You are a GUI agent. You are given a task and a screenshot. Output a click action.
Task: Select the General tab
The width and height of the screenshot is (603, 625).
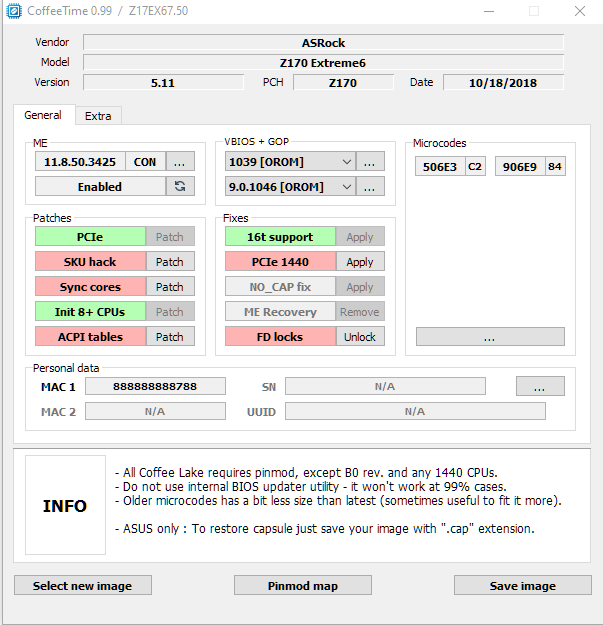[x=43, y=115]
